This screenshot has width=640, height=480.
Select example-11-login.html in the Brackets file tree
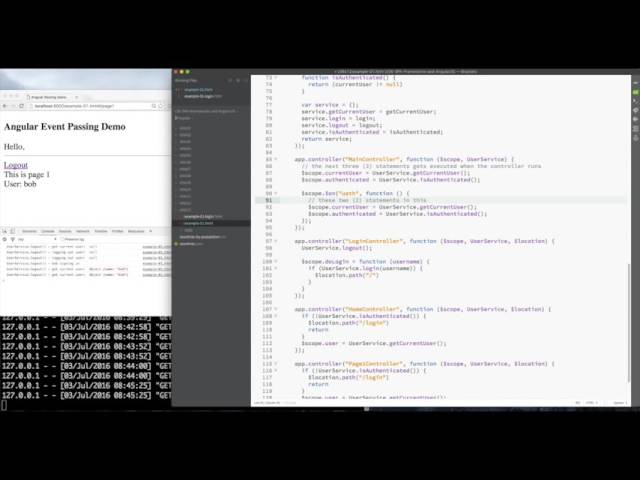(x=203, y=217)
